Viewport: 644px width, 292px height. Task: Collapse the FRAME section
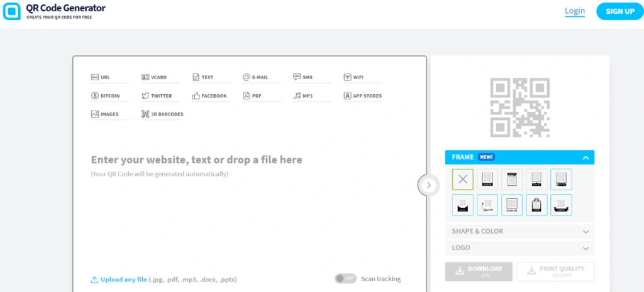tap(586, 158)
